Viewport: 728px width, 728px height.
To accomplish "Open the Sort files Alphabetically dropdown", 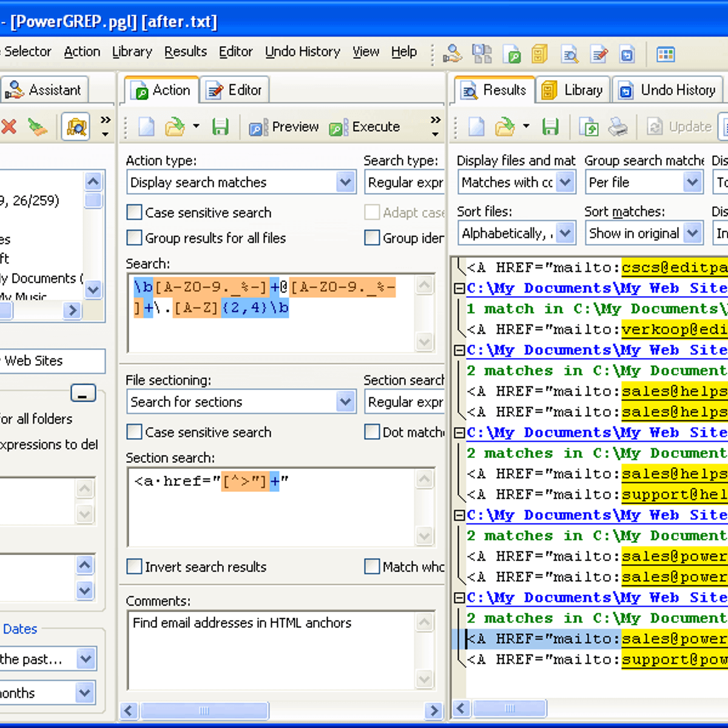I will (x=565, y=233).
